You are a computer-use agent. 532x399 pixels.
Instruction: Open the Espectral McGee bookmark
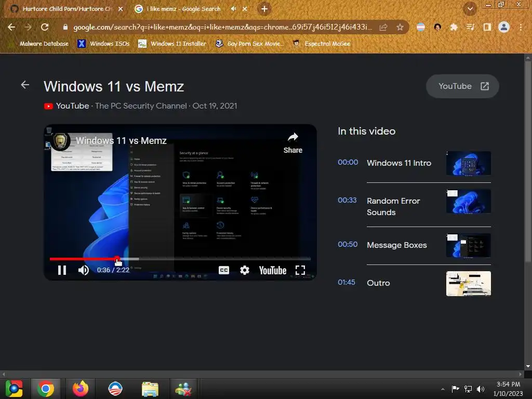pos(321,44)
